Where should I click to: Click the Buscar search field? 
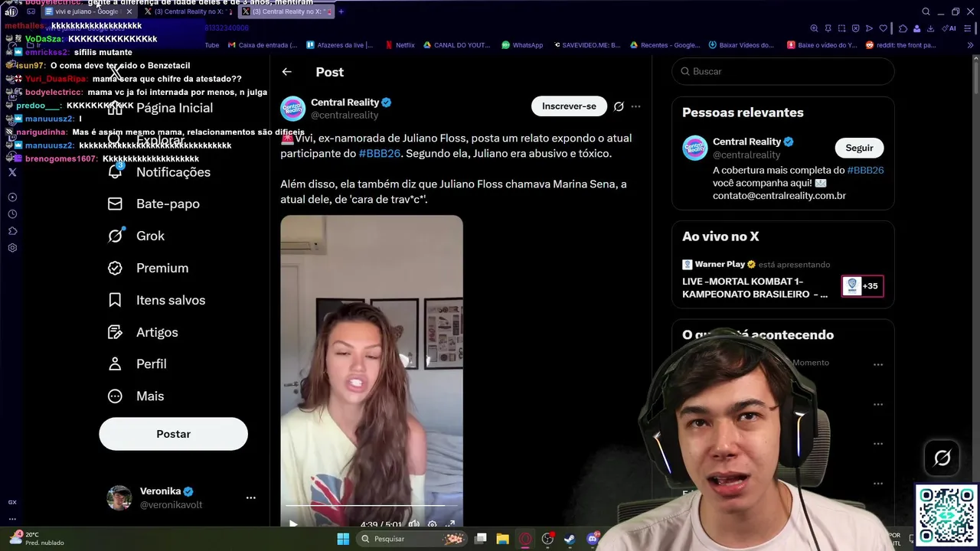tap(782, 71)
